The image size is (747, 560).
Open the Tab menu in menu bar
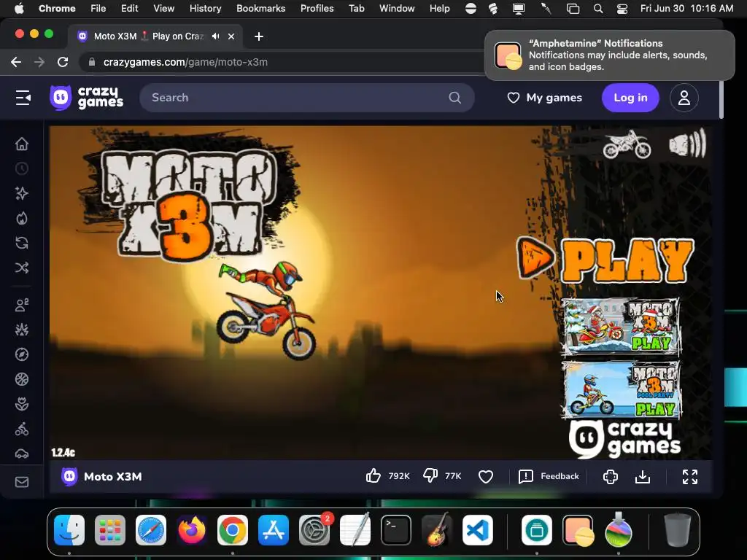click(356, 8)
